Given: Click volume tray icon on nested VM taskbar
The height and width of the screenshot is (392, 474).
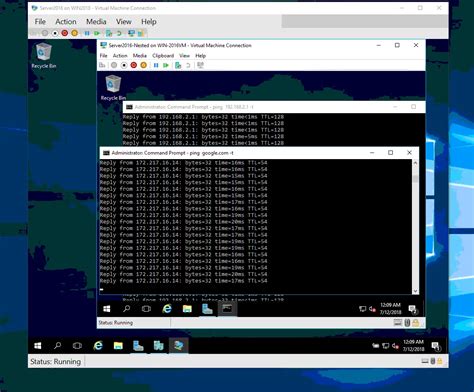Looking at the screenshot, I should pos(372,309).
